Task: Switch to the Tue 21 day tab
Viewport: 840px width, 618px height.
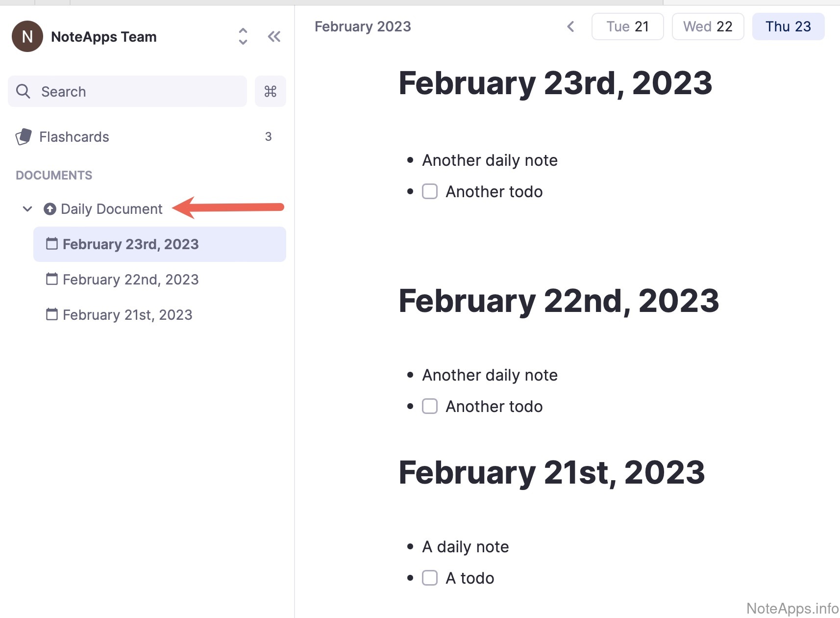Action: 627,26
